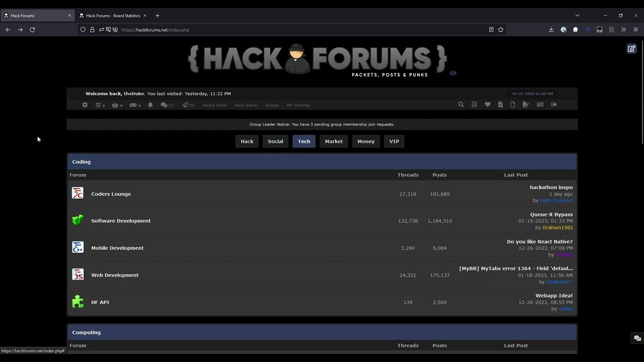Open the list-all-tabs dropdown arrow
Viewport: 644px width, 362px height.
(577, 16)
